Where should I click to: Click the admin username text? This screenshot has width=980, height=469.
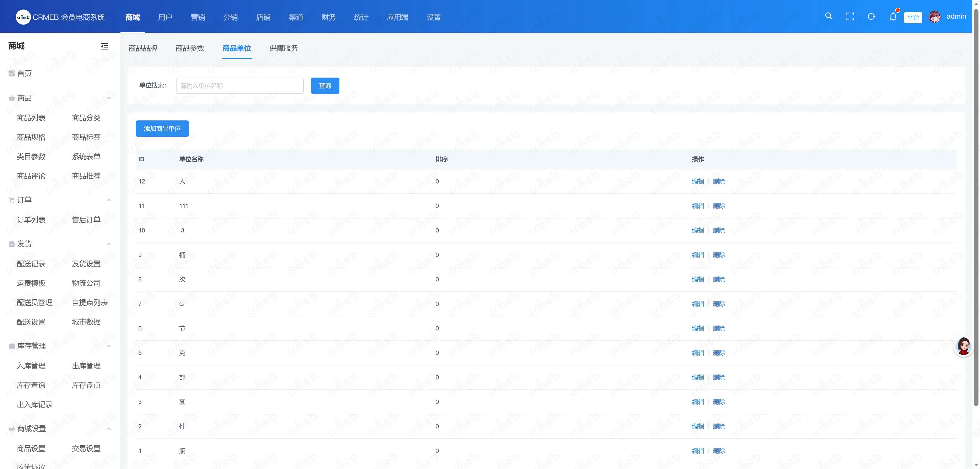tap(956, 16)
